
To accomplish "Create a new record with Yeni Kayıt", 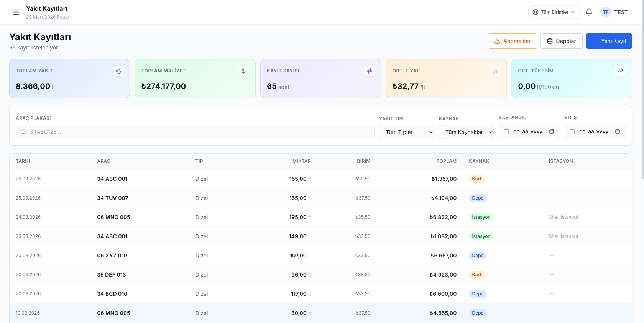I will click(609, 41).
